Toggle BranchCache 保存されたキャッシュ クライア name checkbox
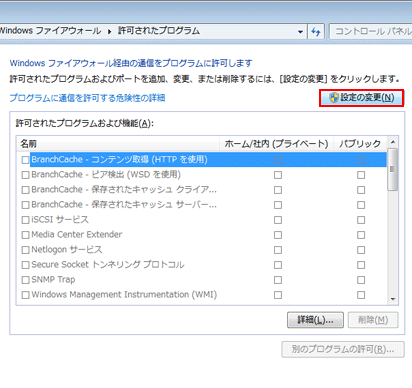 [x=25, y=190]
